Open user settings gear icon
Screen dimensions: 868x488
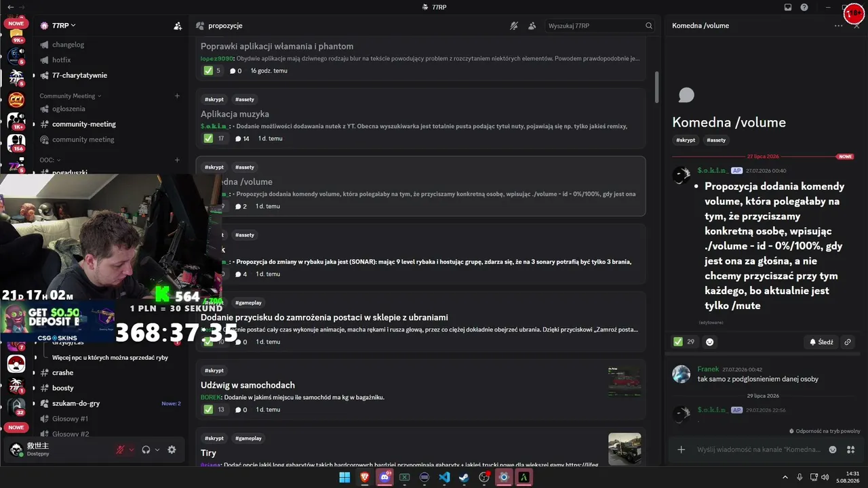tap(172, 449)
